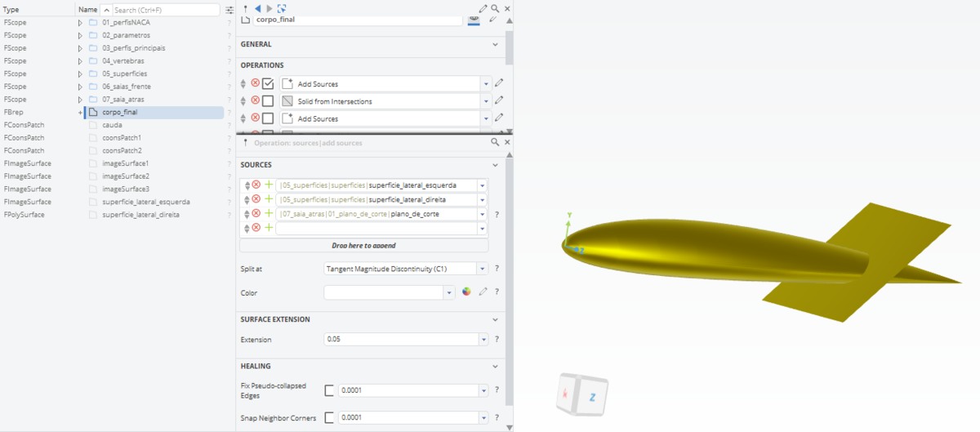Click the tree search field
The image size is (980, 432).
point(165,10)
